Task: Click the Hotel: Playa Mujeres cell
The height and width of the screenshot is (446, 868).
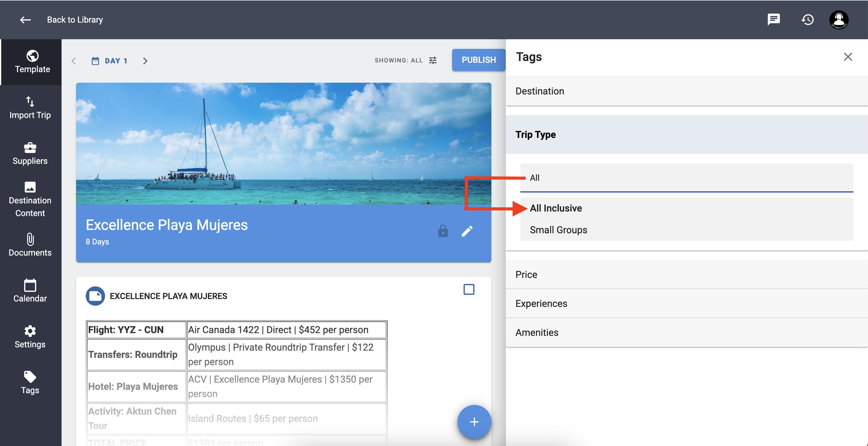Action: tap(136, 386)
